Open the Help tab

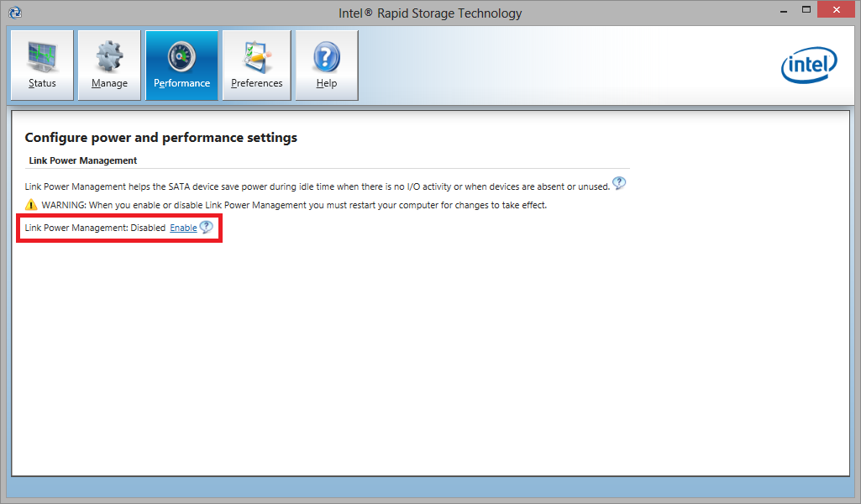327,66
